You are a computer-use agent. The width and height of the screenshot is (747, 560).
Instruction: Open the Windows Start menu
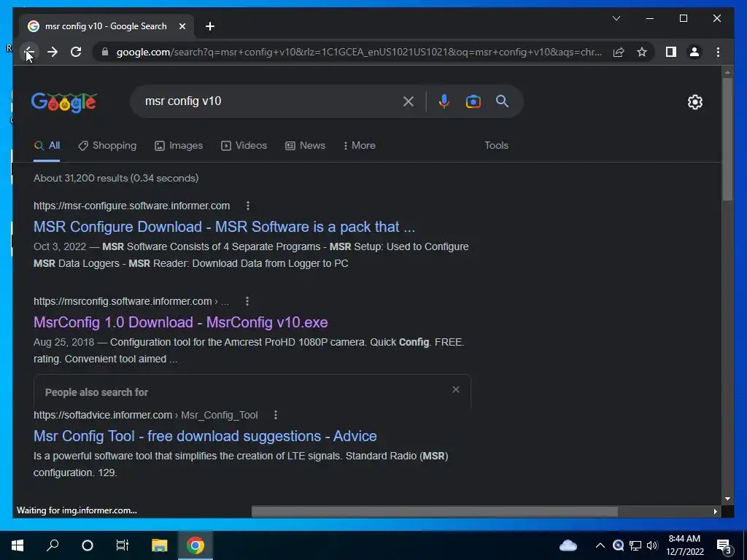pyautogui.click(x=18, y=545)
